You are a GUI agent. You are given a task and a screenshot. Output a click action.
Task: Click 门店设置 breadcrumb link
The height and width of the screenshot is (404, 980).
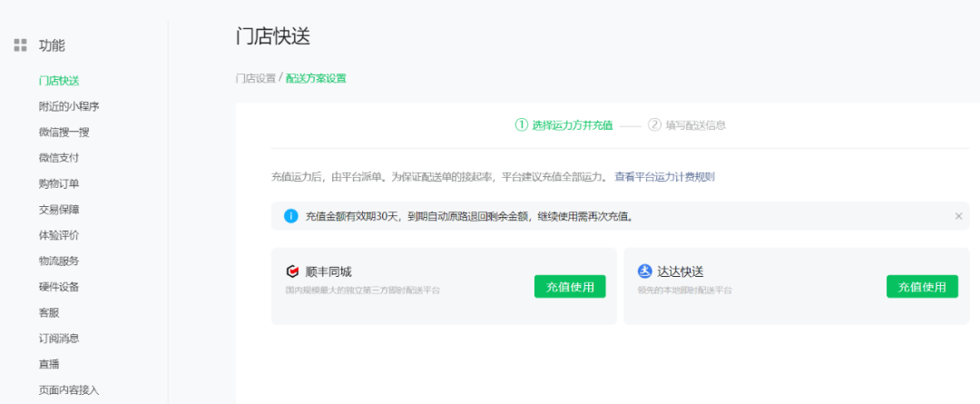256,78
